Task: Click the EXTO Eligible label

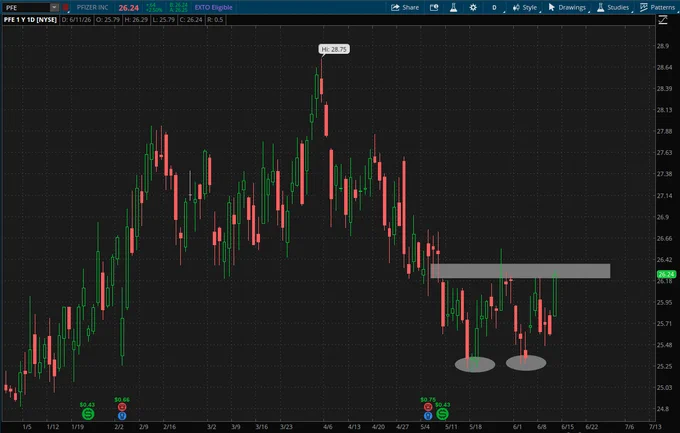Action: 213,7
